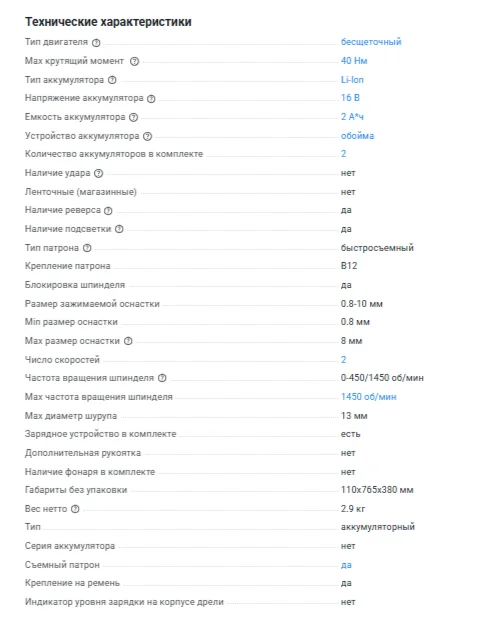Follow the 40 Нм value link

click(x=354, y=61)
